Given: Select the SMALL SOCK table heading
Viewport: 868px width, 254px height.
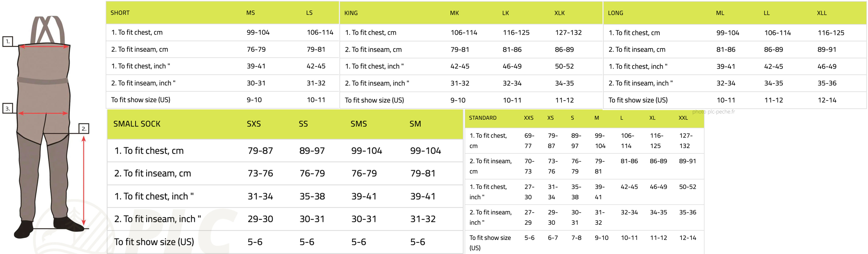Looking at the screenshot, I should coord(137,124).
